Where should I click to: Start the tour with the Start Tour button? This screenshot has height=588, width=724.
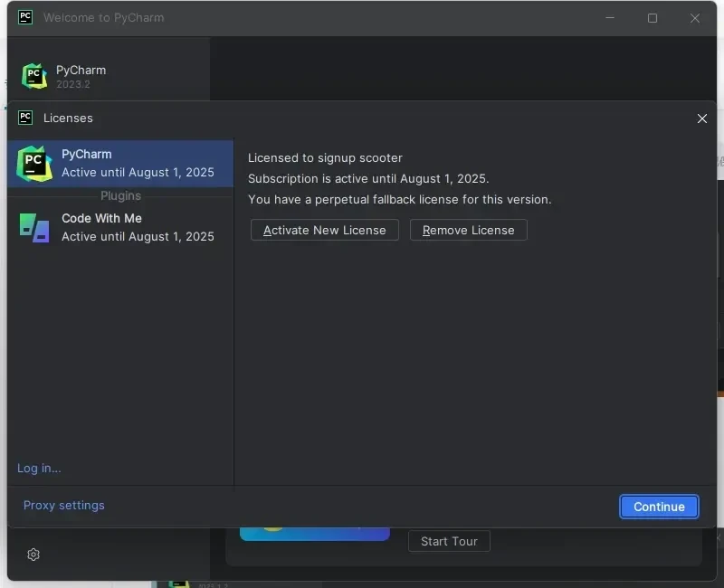coord(449,541)
